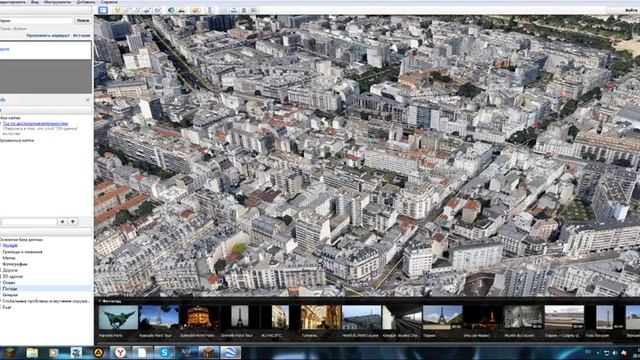
Task: Select the Фотографии layer
Action: point(15,264)
